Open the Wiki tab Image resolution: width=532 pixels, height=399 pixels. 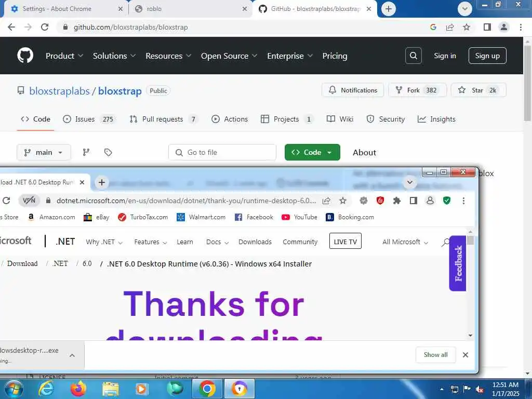[340, 119]
